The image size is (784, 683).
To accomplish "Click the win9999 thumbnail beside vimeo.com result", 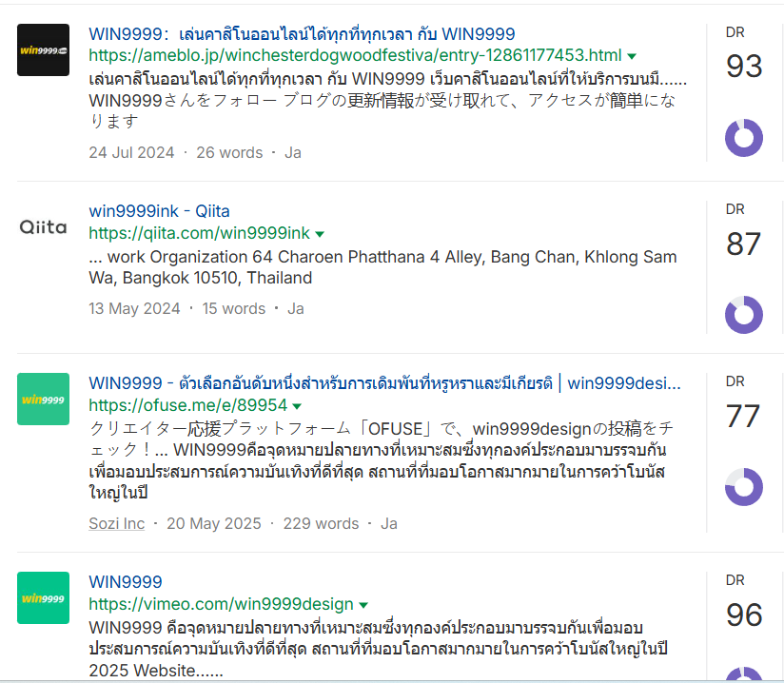I will pyautogui.click(x=43, y=598).
